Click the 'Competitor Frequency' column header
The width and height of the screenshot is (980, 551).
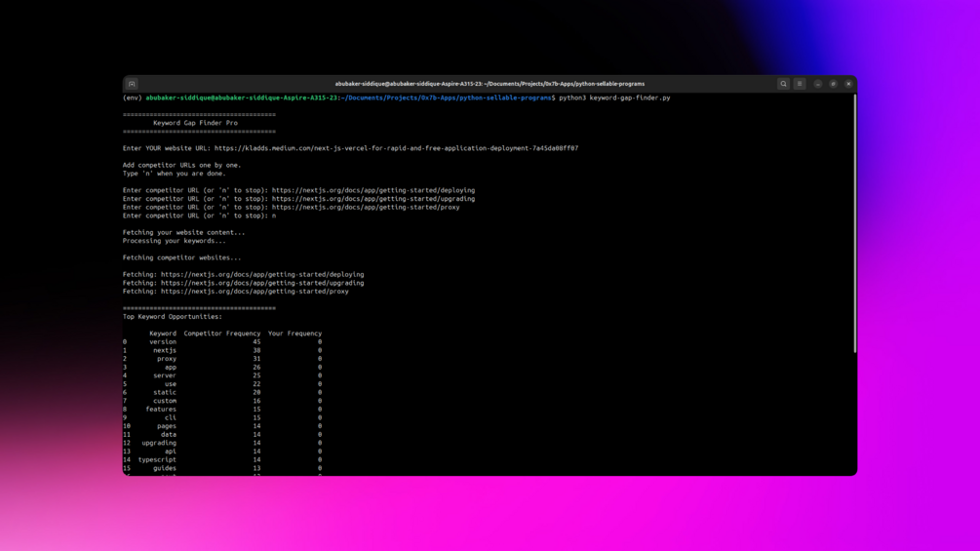[222, 334]
